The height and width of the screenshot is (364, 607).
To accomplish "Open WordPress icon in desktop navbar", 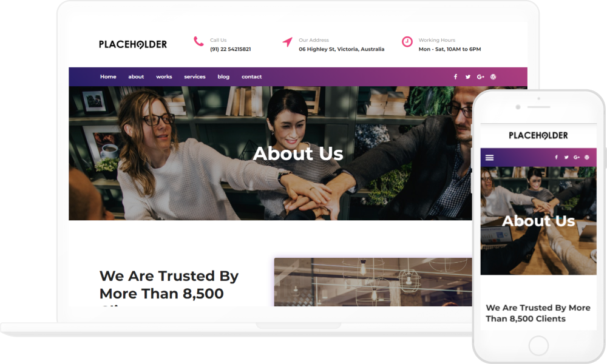I will click(493, 77).
